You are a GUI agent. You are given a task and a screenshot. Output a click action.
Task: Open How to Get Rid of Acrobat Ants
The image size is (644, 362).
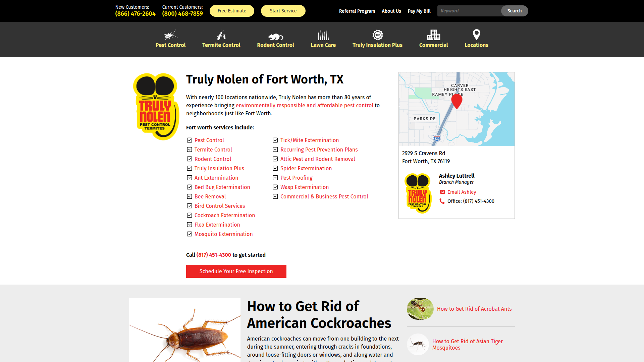pyautogui.click(x=474, y=309)
